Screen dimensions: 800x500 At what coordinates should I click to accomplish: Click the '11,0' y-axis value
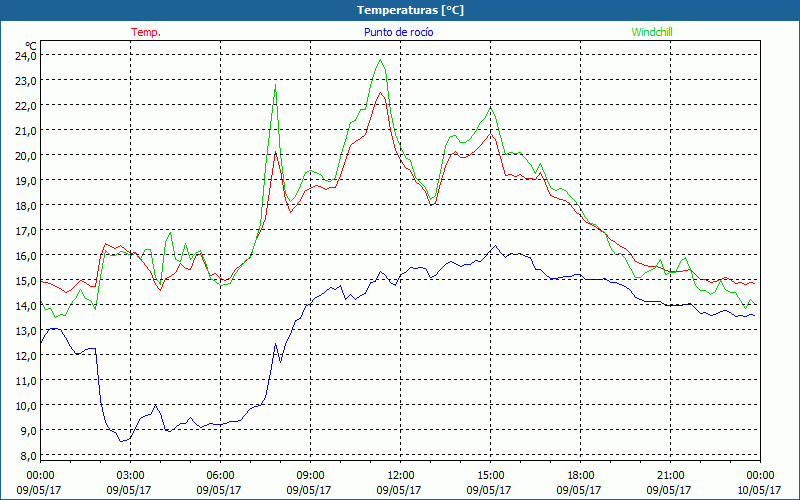(26, 381)
